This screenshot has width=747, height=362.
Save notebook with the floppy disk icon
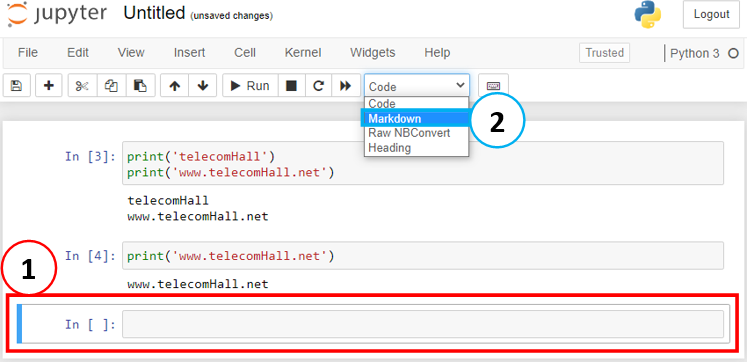tap(17, 86)
